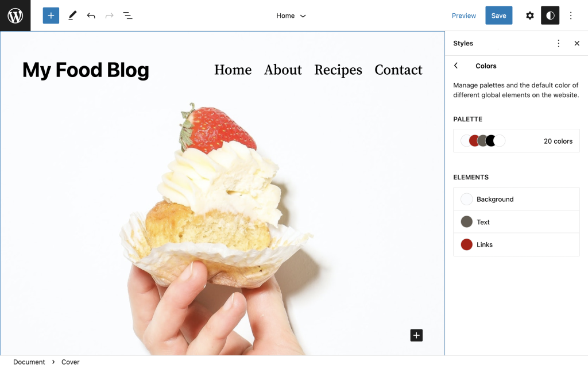The height and width of the screenshot is (368, 588).
Task: Go back from Colors panel
Action: tap(456, 66)
